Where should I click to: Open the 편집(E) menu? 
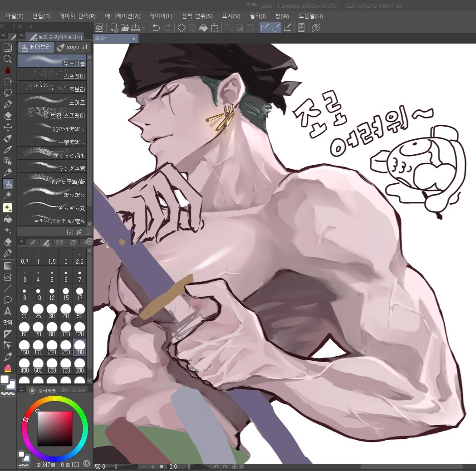[41, 16]
